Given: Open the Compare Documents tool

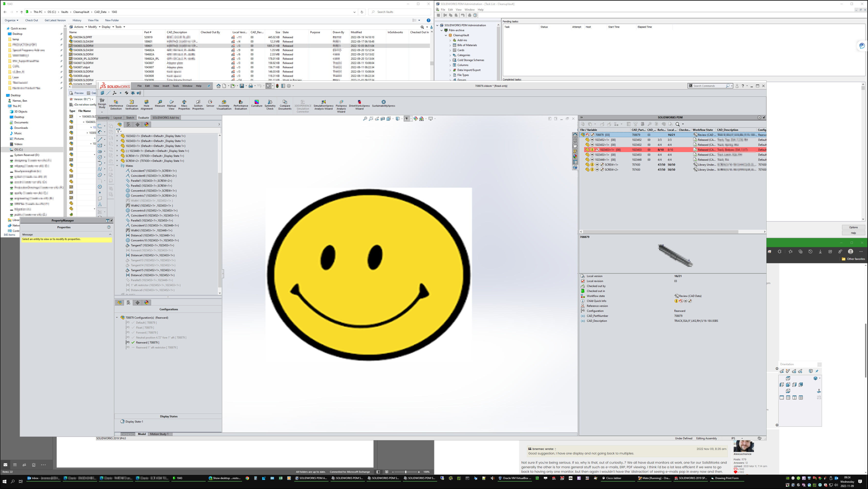Looking at the screenshot, I should pyautogui.click(x=285, y=105).
